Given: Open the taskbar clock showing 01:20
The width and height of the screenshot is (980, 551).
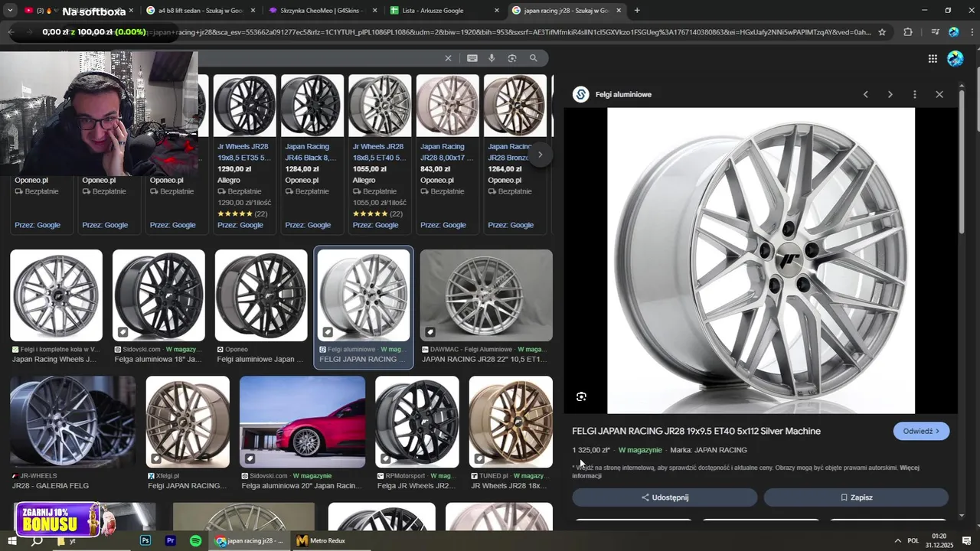Looking at the screenshot, I should pos(939,540).
